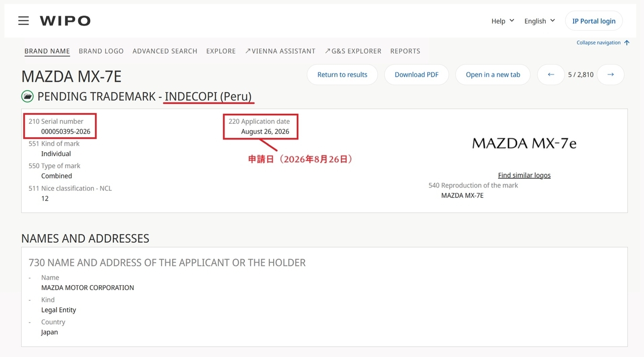The image size is (644, 357).
Task: Collapse navigation using the up arrow
Action: point(627,43)
